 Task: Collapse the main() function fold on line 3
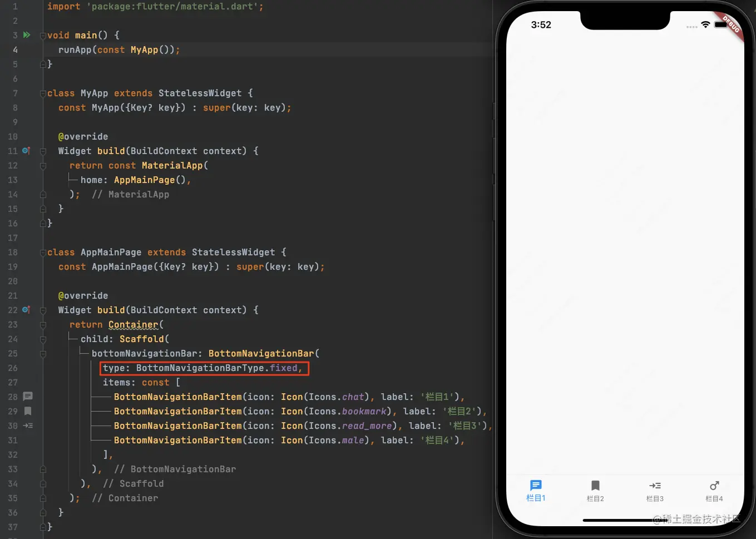pyautogui.click(x=43, y=36)
